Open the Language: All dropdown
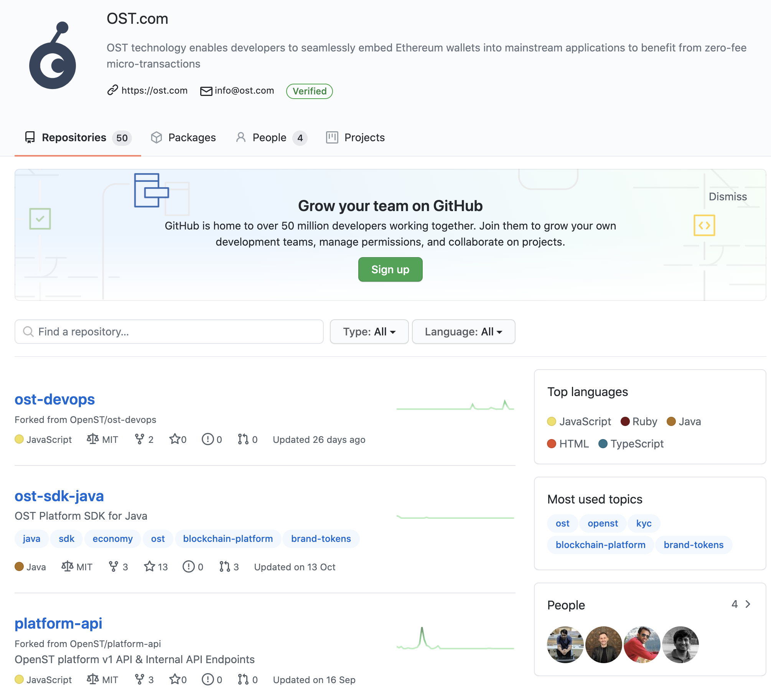 click(463, 332)
